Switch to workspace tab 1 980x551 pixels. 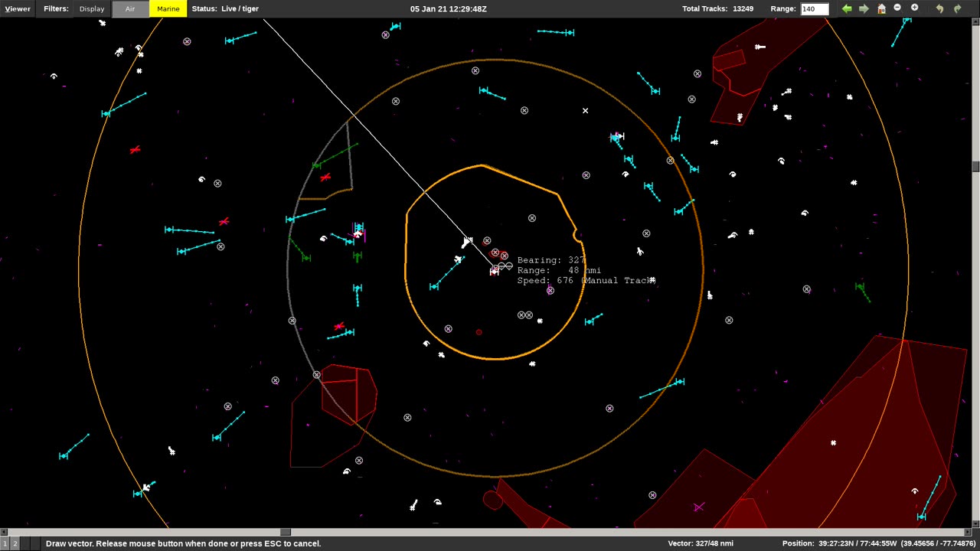point(5,543)
